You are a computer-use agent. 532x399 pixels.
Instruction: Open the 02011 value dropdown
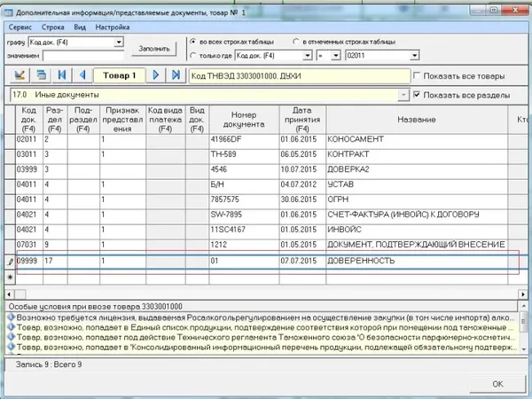tap(414, 55)
